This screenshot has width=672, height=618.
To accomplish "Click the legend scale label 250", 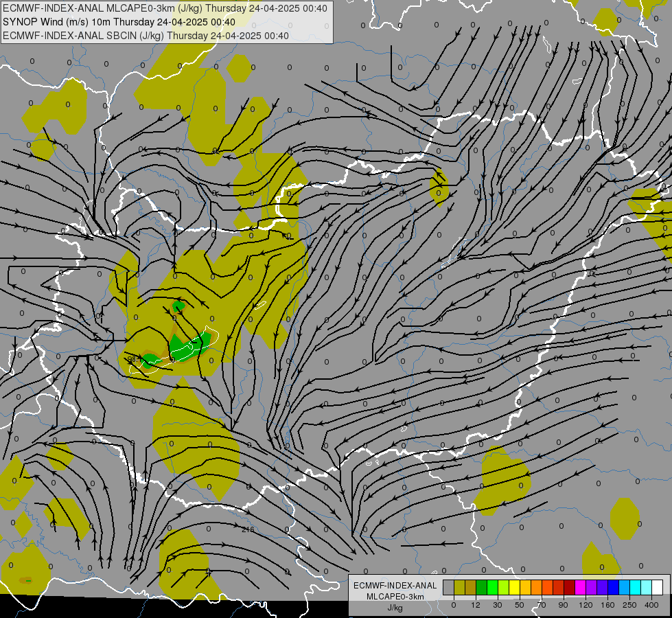I will 629,605.
